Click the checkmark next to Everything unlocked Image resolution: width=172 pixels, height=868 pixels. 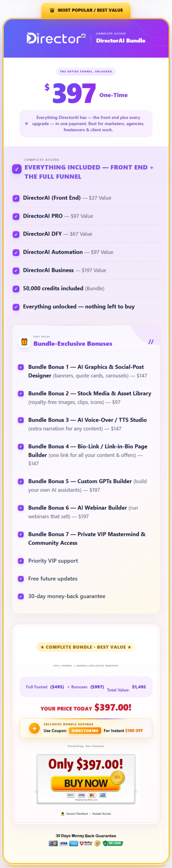point(16,307)
